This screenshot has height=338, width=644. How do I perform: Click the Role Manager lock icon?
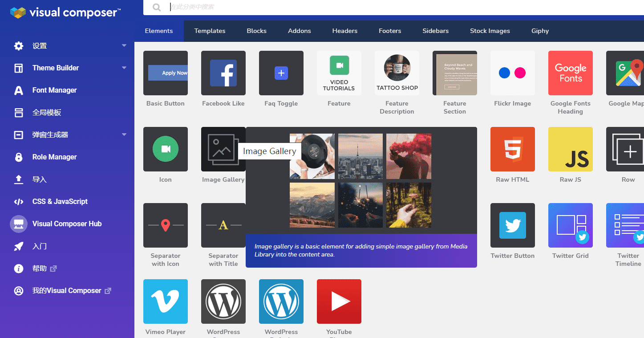coord(19,157)
